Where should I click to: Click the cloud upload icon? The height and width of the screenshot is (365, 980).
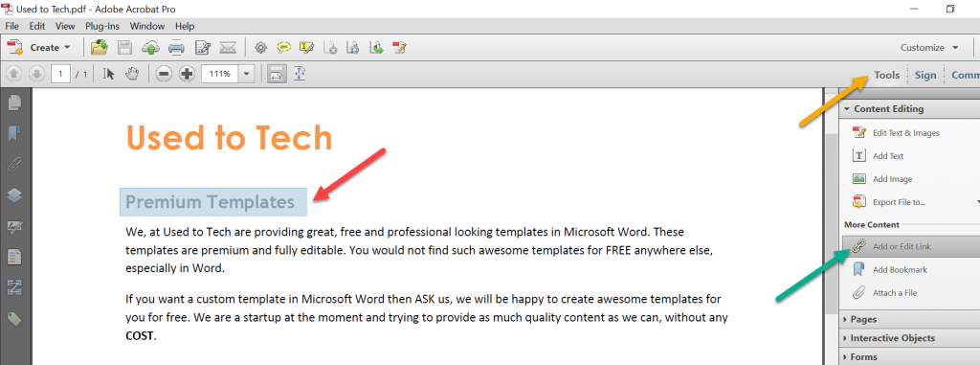150,48
